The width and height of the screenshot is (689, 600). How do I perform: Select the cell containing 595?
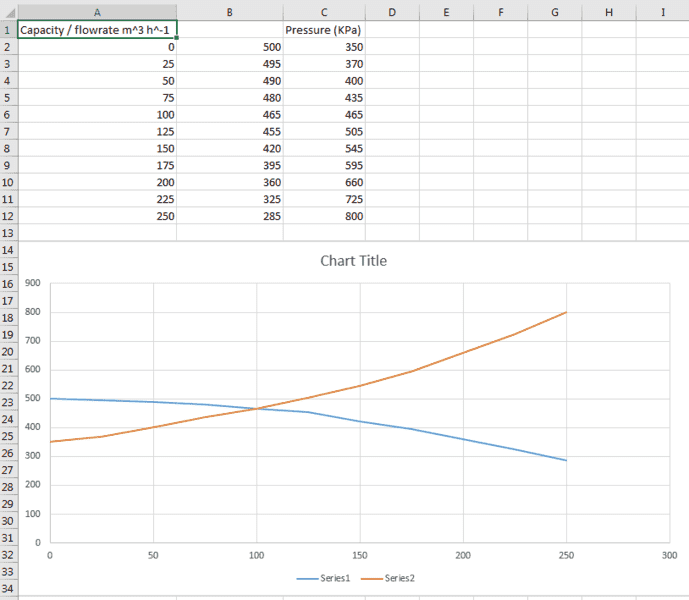coord(324,165)
